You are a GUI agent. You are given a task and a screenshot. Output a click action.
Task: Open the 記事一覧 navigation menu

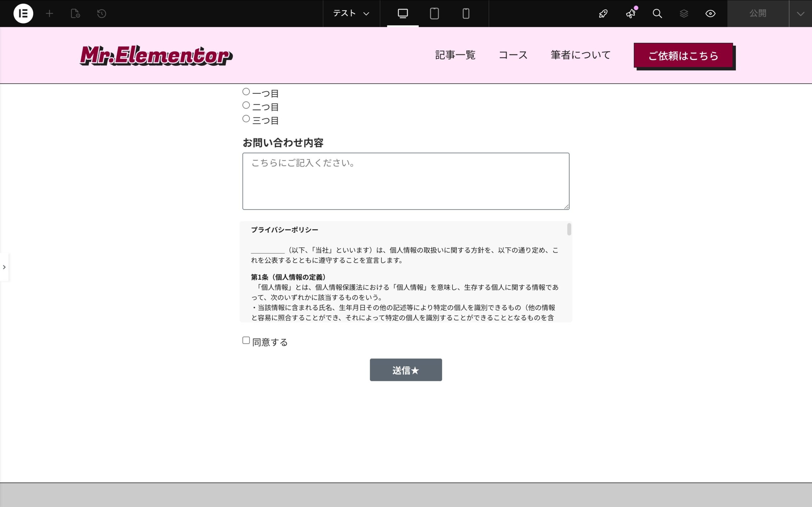[x=455, y=55]
